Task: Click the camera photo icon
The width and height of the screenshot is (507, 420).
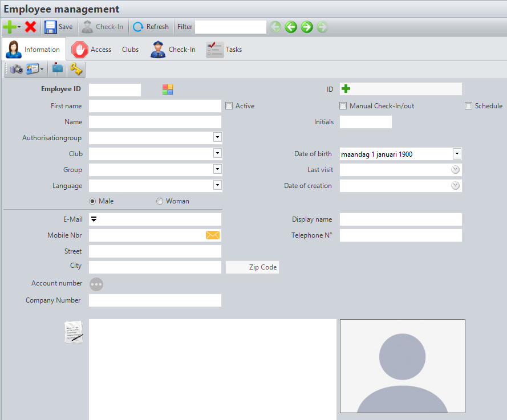Action: point(16,69)
